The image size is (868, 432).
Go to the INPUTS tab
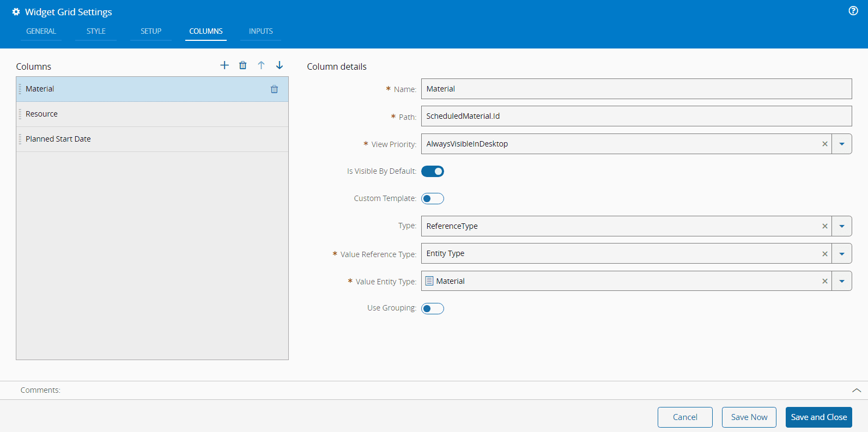260,31
